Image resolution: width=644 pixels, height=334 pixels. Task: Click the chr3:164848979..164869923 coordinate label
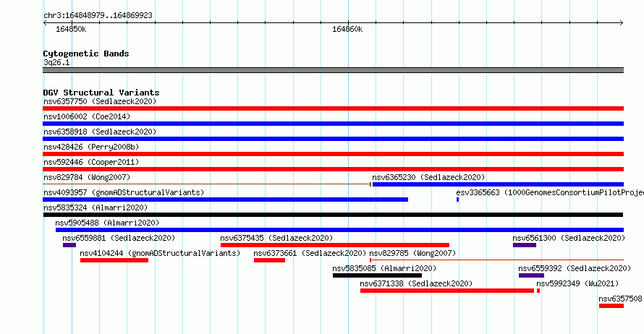(98, 16)
